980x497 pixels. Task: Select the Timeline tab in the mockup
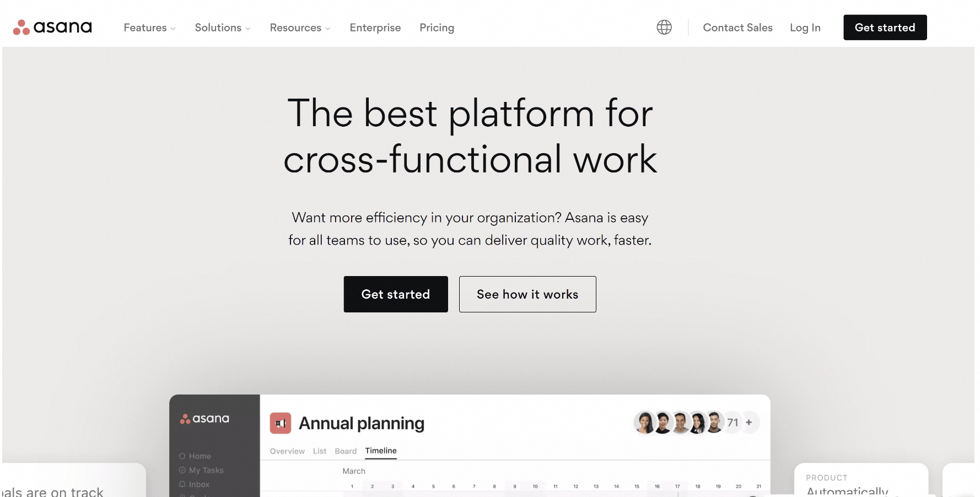(x=381, y=451)
